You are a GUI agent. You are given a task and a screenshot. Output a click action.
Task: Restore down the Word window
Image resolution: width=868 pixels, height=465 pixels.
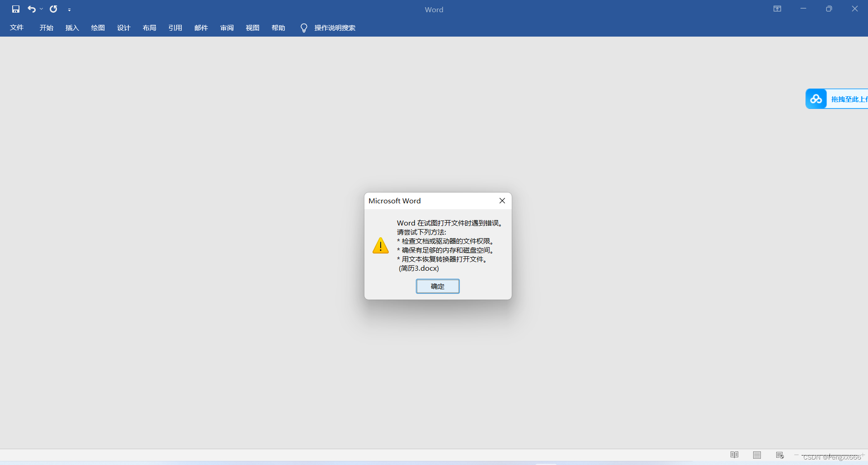tap(829, 9)
